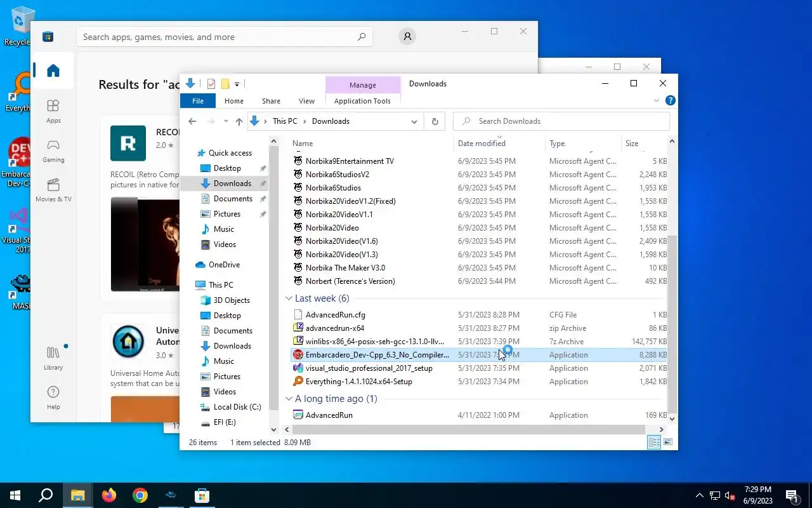Select the AdvancedRun.cfg file

pos(480,315)
